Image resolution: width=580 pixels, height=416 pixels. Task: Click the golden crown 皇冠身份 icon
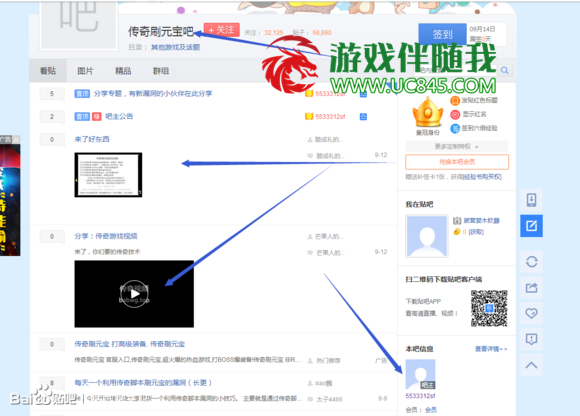(428, 112)
